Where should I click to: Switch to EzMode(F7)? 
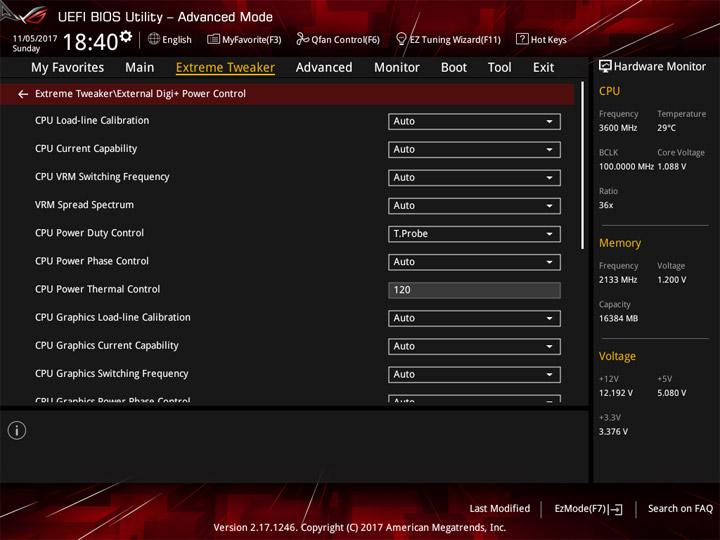coord(580,509)
